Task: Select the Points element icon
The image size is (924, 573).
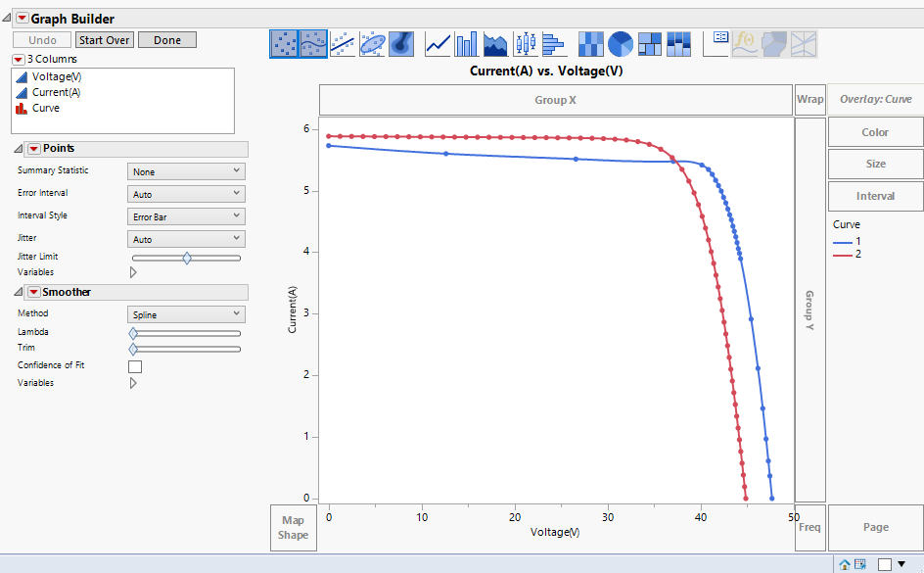Action: tap(285, 44)
